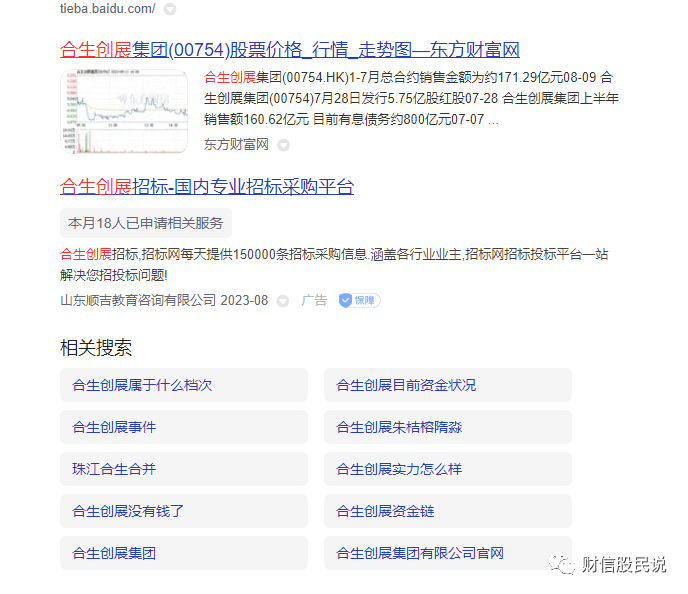The height and width of the screenshot is (594, 688).
Task: Open dropdown arrow next to tieba.baidu.com
Action: click(170, 9)
